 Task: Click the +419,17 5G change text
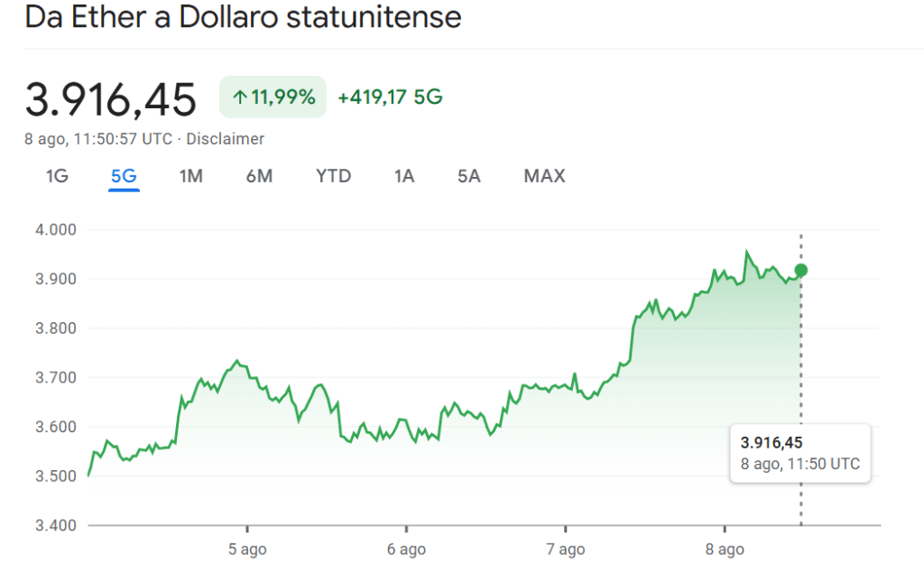pyautogui.click(x=390, y=97)
